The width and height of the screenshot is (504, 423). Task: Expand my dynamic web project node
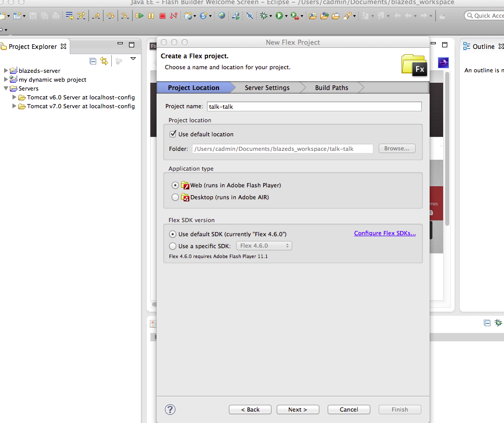pyautogui.click(x=6, y=80)
